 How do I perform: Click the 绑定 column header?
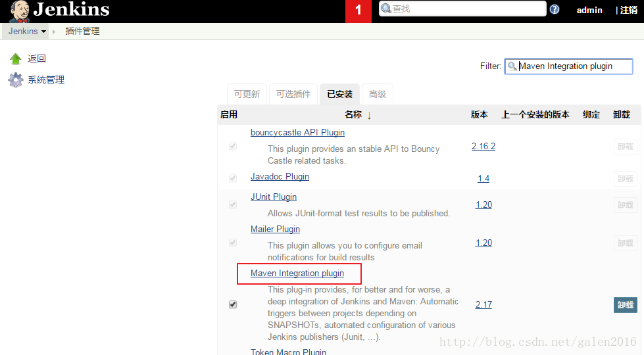(591, 114)
